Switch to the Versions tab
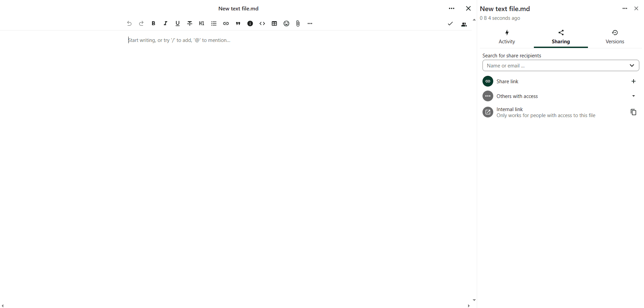This screenshot has width=644, height=308. pyautogui.click(x=614, y=37)
